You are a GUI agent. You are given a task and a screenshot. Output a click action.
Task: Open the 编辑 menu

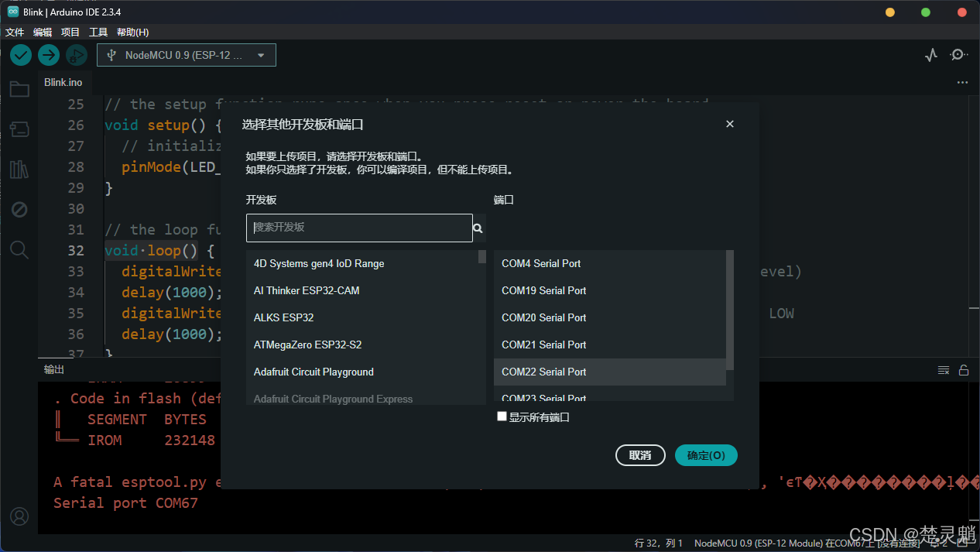pyautogui.click(x=43, y=33)
